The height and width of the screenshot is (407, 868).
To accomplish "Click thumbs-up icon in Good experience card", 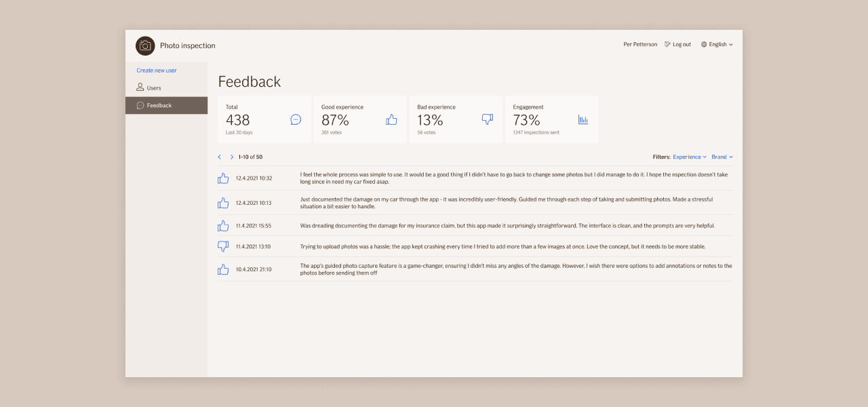I will click(391, 119).
